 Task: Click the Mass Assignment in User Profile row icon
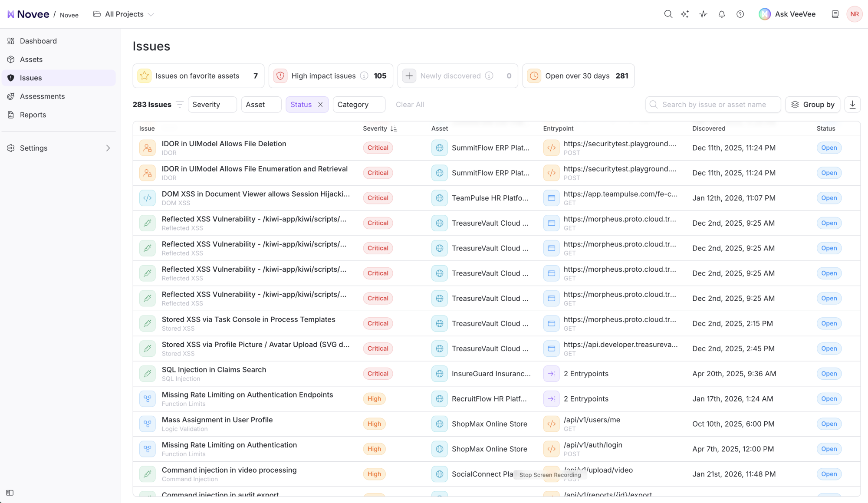click(148, 424)
